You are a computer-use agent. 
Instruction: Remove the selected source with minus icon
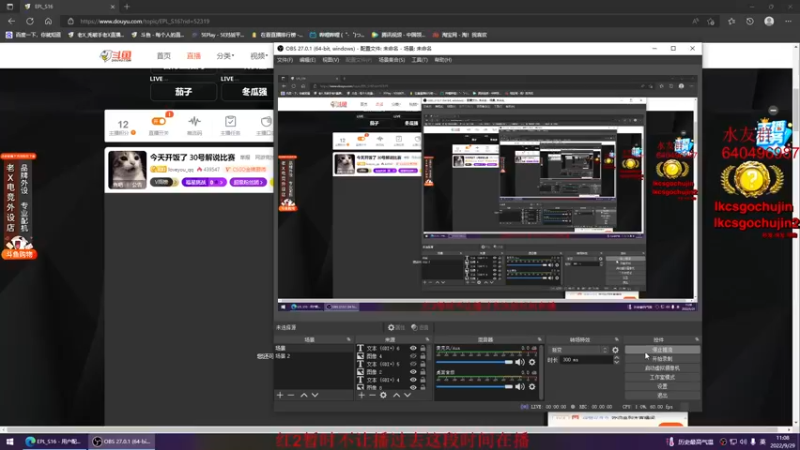coord(372,395)
